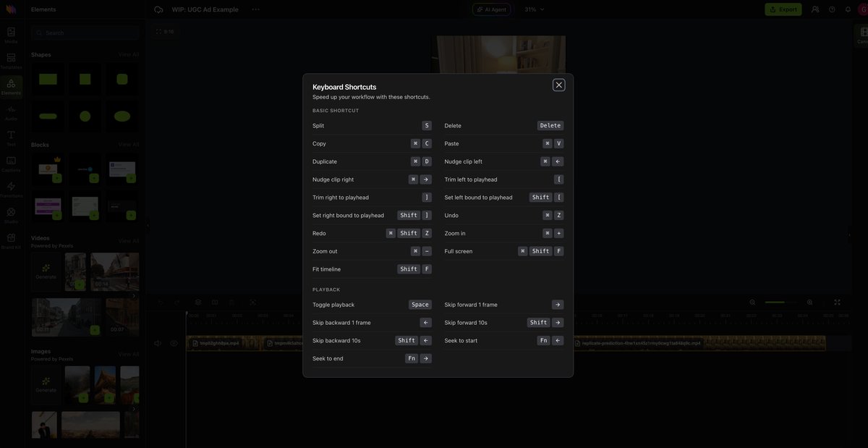
Task: Select the Elements sidebar icon
Action: coord(11,87)
